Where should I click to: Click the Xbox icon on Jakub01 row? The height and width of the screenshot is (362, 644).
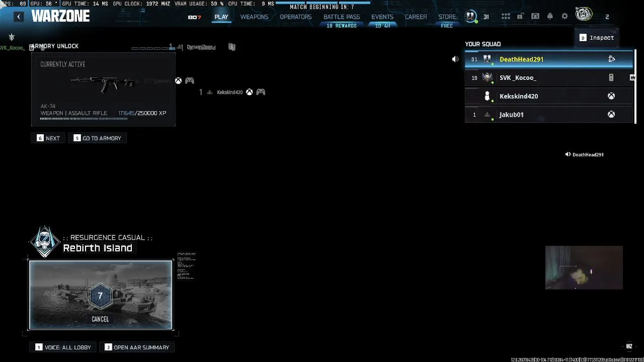(x=611, y=115)
